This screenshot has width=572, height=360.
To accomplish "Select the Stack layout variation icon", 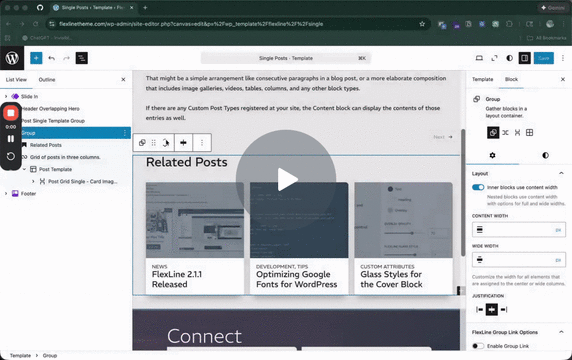I will pyautogui.click(x=517, y=132).
